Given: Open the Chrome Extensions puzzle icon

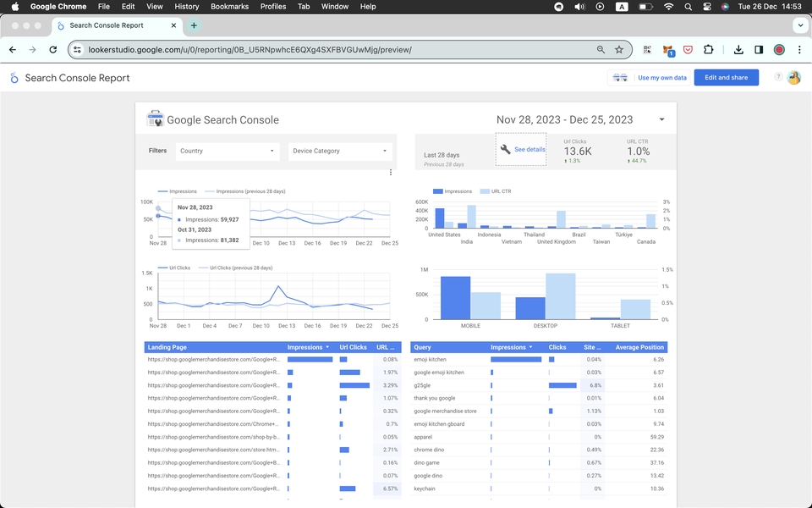Looking at the screenshot, I should [x=708, y=50].
